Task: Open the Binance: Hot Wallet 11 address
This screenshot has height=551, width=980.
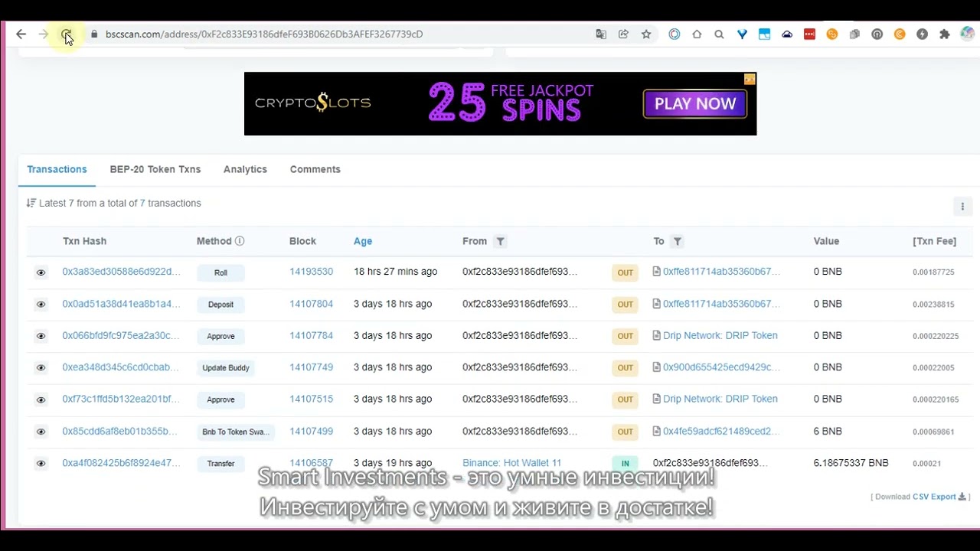Action: (x=511, y=463)
